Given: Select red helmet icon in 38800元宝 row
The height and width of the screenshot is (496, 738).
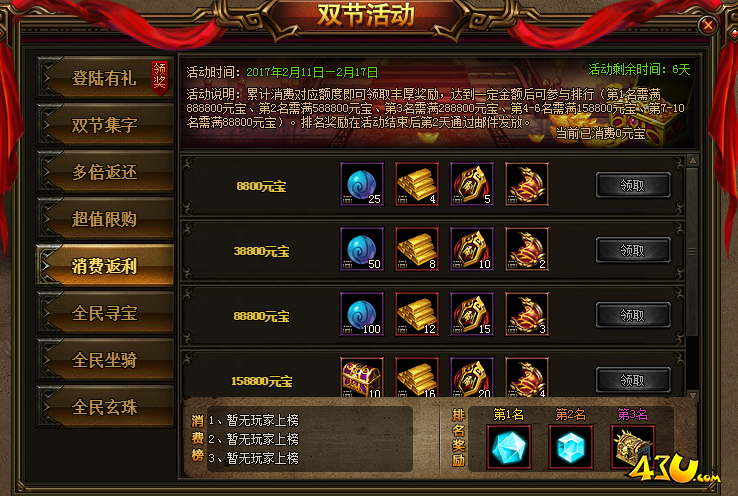Looking at the screenshot, I should [527, 249].
